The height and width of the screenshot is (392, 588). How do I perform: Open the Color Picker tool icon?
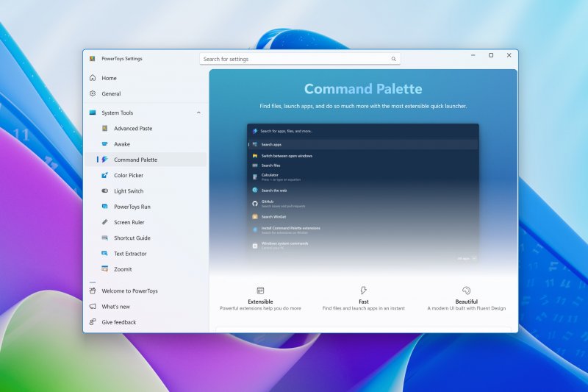(x=105, y=176)
